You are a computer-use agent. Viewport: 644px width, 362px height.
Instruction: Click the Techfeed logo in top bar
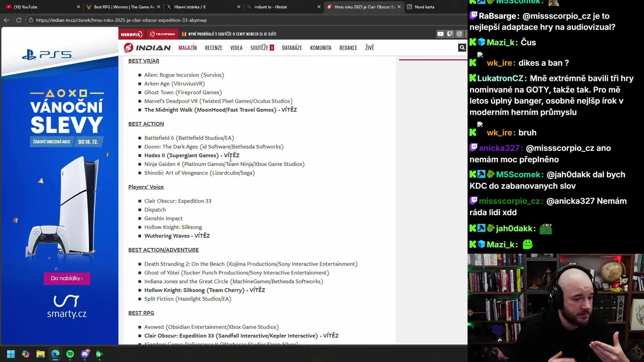pyautogui.click(x=162, y=34)
